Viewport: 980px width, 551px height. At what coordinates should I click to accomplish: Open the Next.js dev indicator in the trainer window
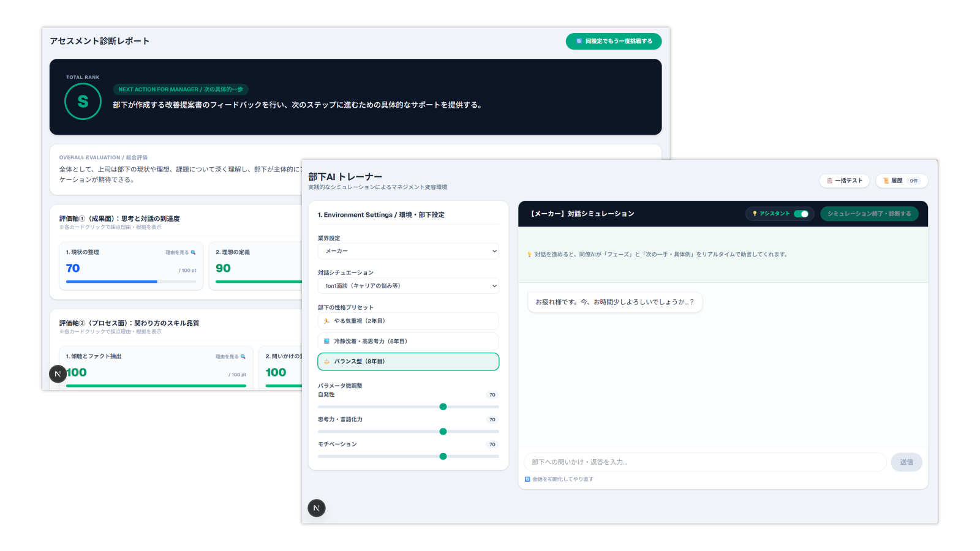pos(316,508)
